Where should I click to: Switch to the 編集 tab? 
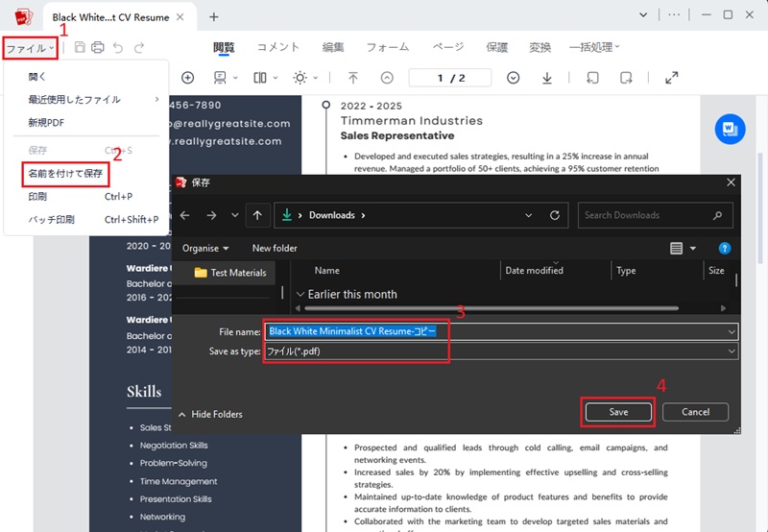333,47
